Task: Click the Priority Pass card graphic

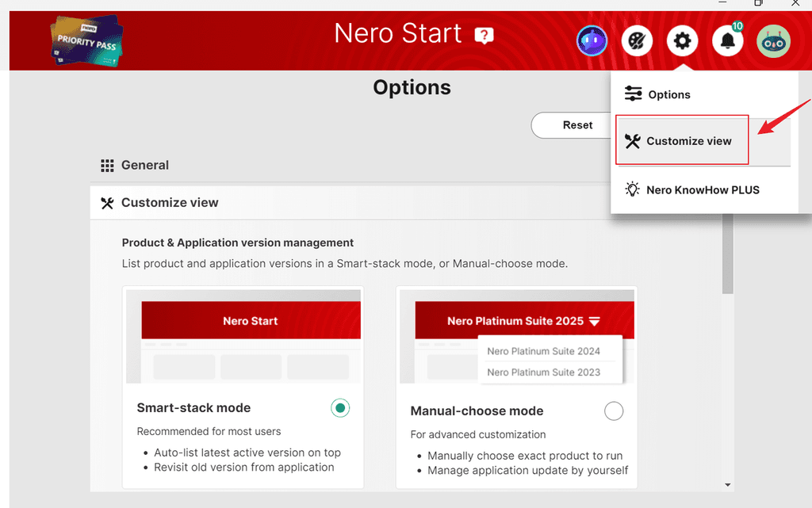Action: click(86, 40)
